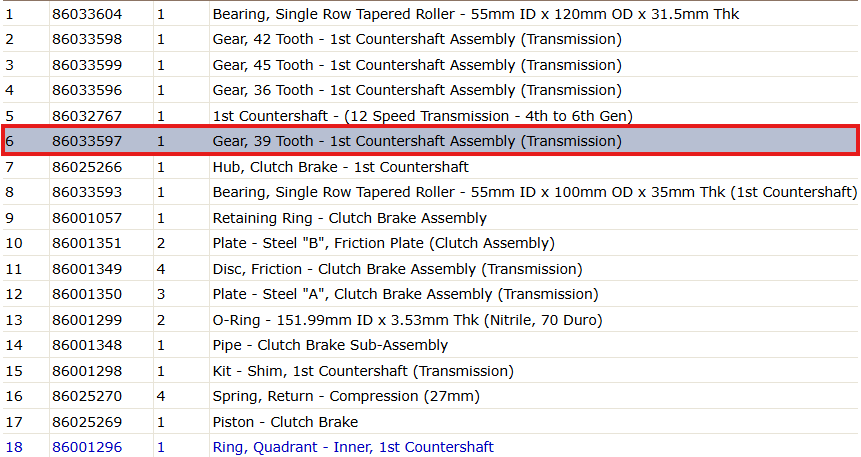The width and height of the screenshot is (861, 457).
Task: Select the Disc, Friction row description
Action: pyautogui.click(x=397, y=269)
